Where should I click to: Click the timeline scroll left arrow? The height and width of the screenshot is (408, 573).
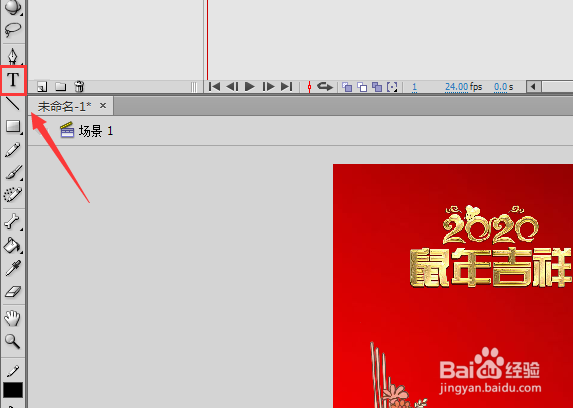click(x=533, y=87)
